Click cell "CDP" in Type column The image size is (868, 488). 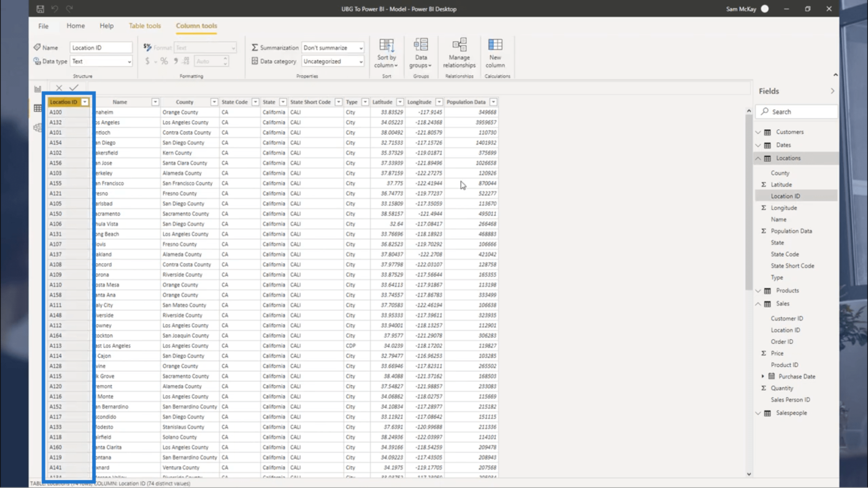[x=350, y=346]
